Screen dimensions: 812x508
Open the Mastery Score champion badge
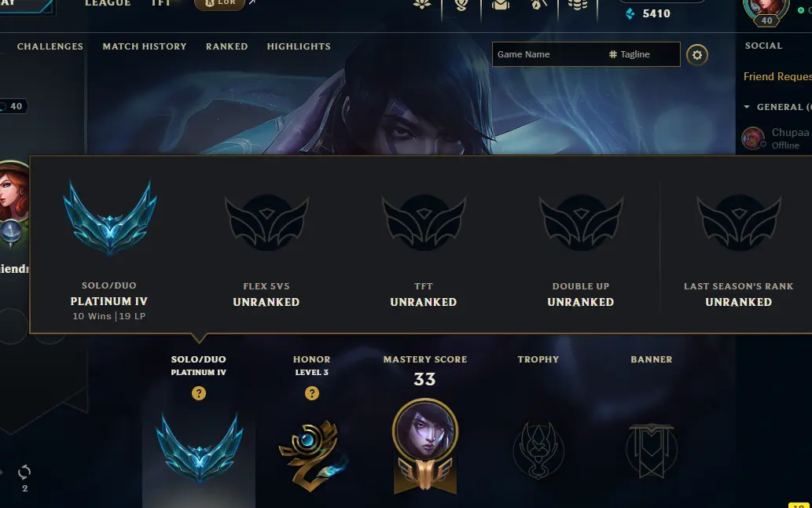click(x=425, y=445)
